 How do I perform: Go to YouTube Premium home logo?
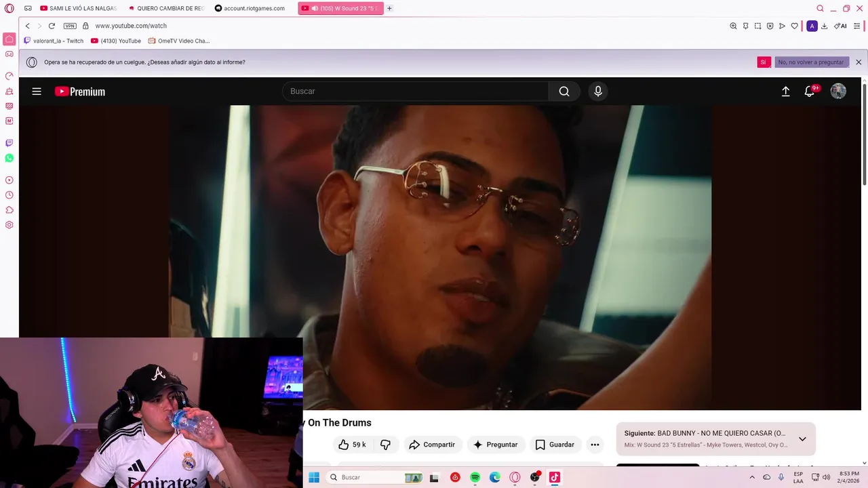coord(80,91)
